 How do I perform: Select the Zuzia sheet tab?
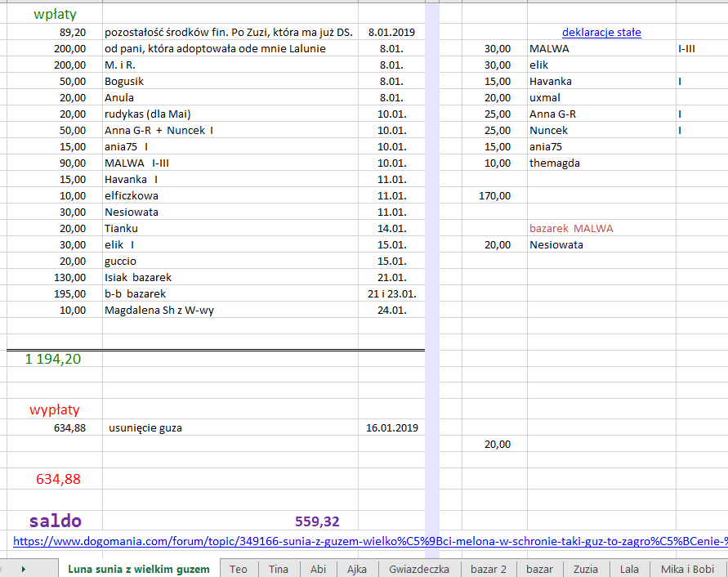point(585,569)
